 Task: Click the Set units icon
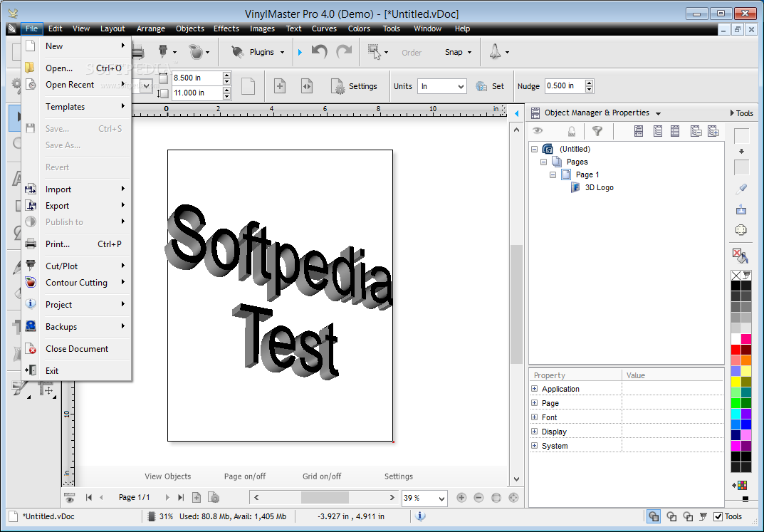481,86
